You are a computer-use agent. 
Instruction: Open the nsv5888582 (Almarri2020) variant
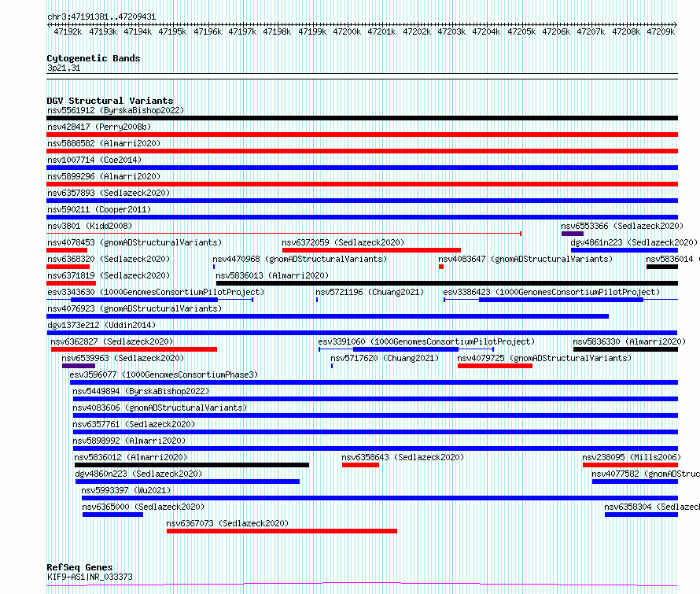coord(104,143)
